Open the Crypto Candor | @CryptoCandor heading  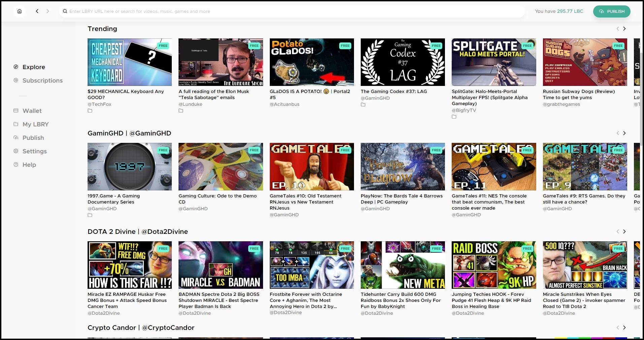[x=141, y=328]
